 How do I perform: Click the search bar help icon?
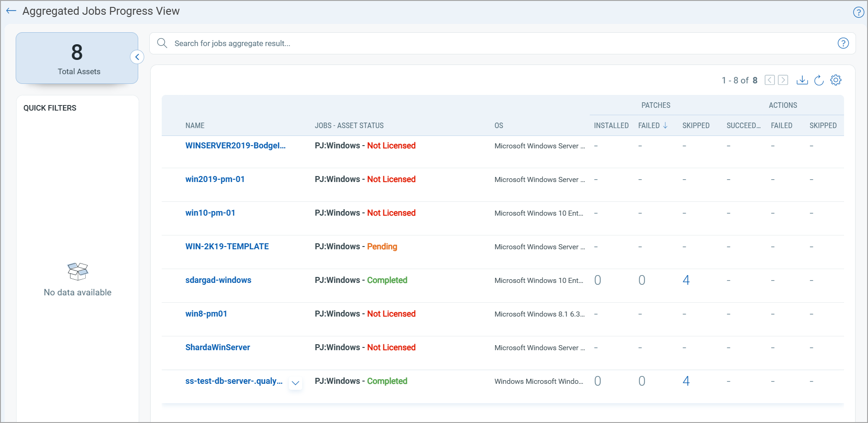[843, 43]
